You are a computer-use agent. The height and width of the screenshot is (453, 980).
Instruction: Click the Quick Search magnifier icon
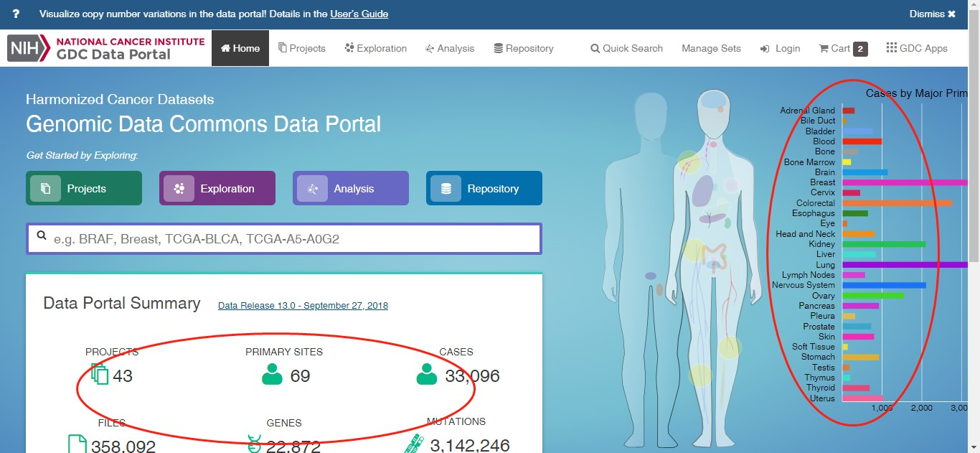coord(595,49)
